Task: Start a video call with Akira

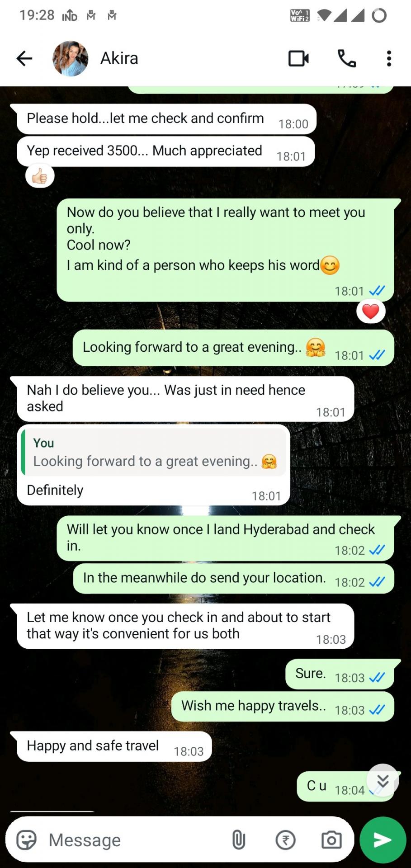Action: [x=298, y=58]
